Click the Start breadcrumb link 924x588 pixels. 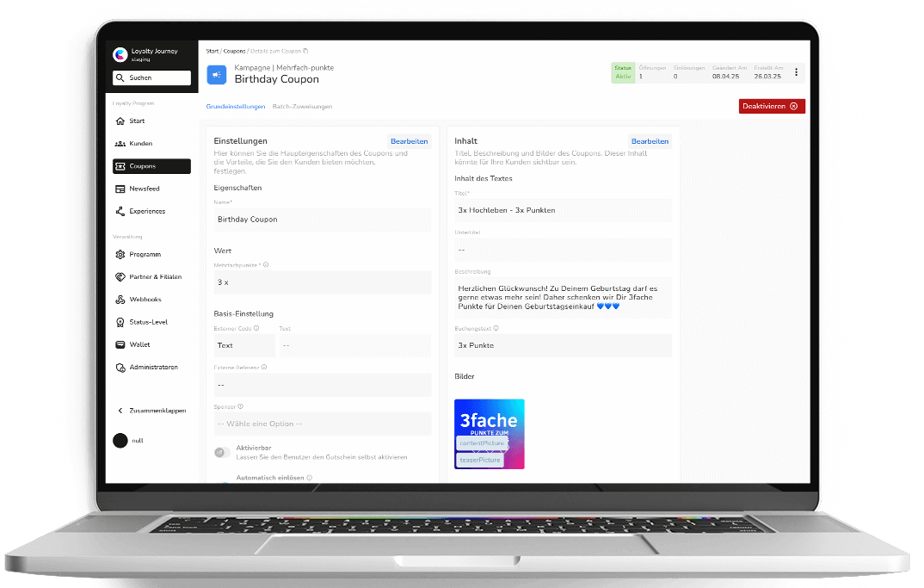point(213,52)
